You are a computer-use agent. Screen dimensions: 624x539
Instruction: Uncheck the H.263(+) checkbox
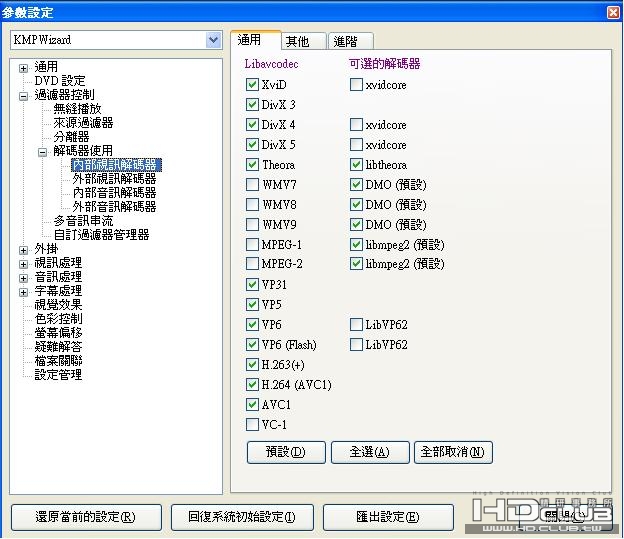pos(252,364)
